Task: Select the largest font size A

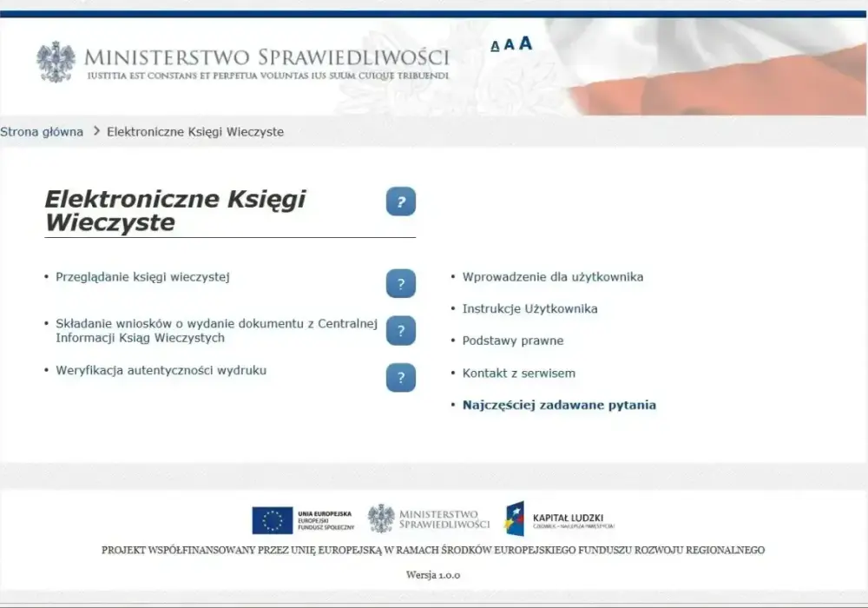Action: 525,43
